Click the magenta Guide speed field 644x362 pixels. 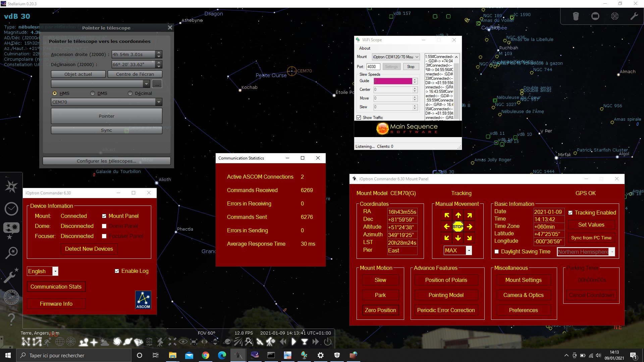click(x=393, y=81)
